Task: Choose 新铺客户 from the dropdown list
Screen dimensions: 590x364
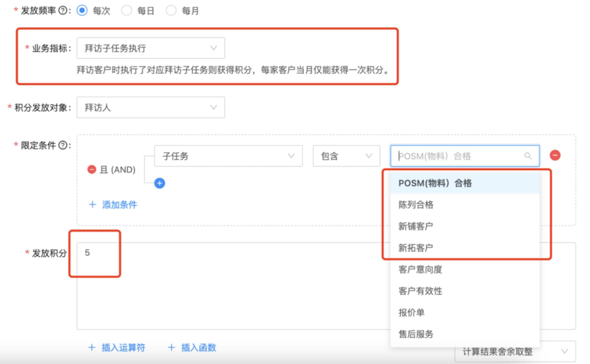Action: pyautogui.click(x=465, y=226)
